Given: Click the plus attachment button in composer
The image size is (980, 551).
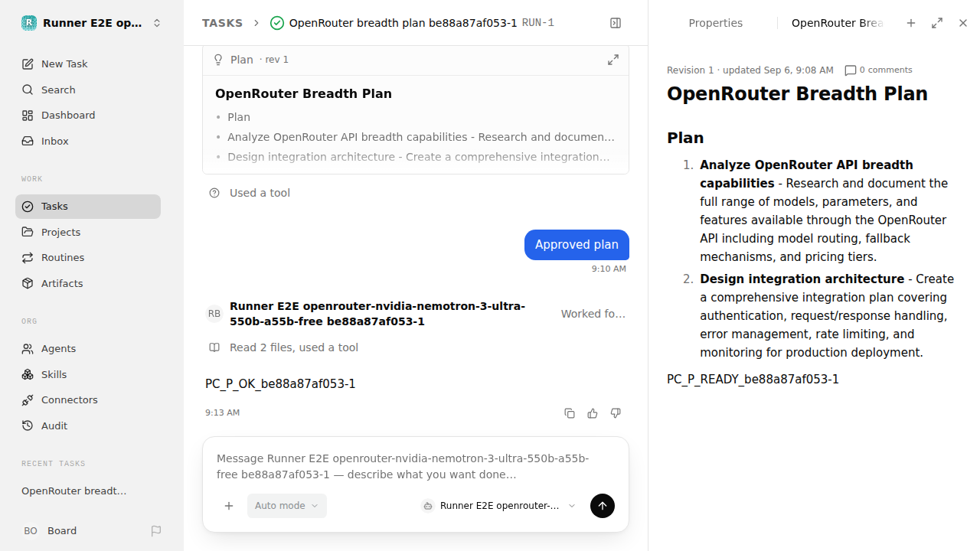Looking at the screenshot, I should 229,506.
